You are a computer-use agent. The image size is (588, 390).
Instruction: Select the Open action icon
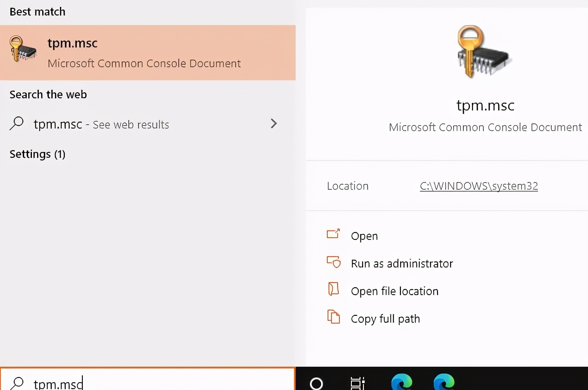pyautogui.click(x=333, y=235)
